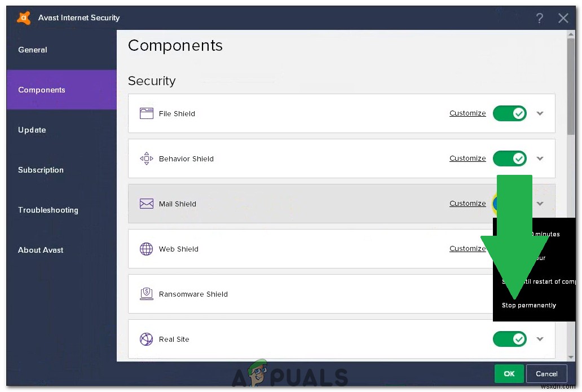The height and width of the screenshot is (392, 582).
Task: Expand the Real Site chevron
Action: pos(540,339)
